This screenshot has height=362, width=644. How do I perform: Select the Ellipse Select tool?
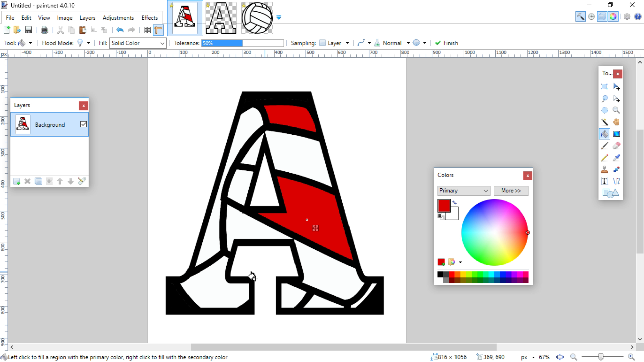coord(604,110)
